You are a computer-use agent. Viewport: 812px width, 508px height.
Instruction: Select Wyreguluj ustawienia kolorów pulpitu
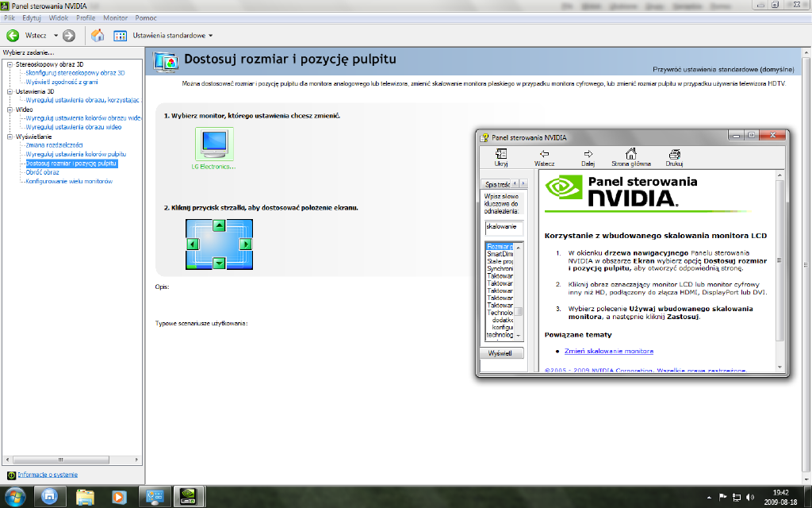click(x=75, y=154)
